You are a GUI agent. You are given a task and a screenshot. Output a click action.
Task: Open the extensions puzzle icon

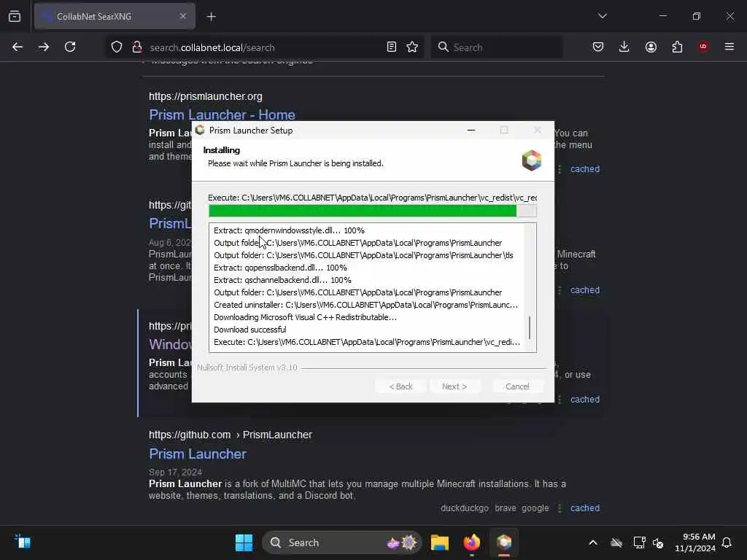(677, 47)
